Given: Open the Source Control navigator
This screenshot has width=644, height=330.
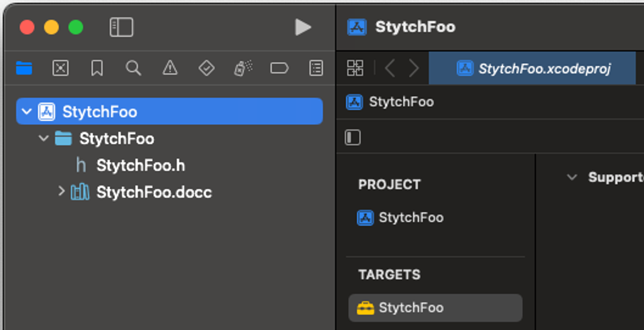Looking at the screenshot, I should (x=60, y=68).
